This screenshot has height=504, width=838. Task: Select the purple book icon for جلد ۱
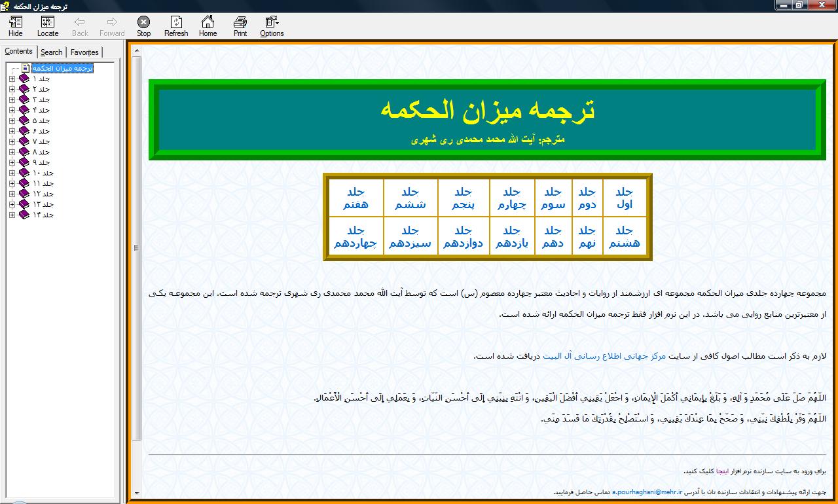click(24, 79)
